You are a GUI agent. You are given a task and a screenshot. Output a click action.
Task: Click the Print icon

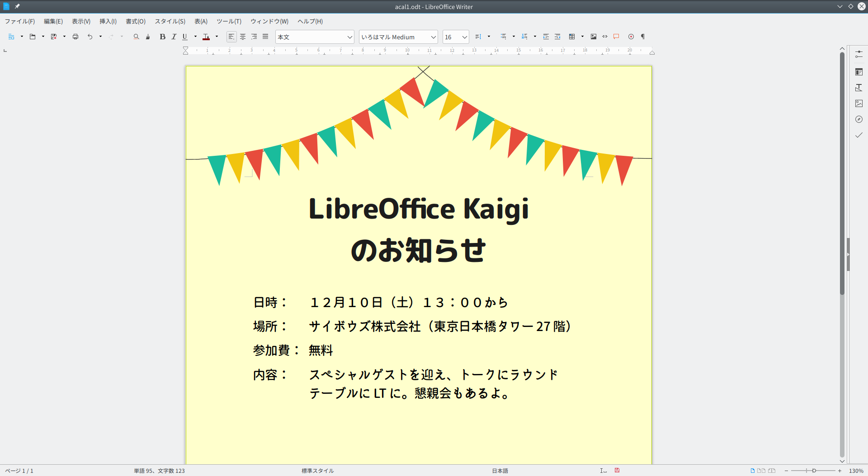coord(75,37)
